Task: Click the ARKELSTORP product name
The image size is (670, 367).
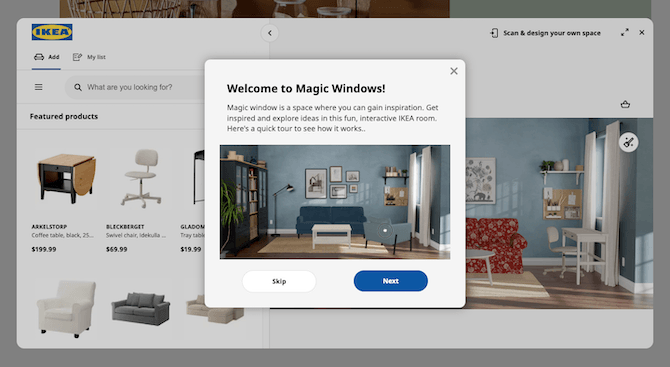Action: [49, 227]
